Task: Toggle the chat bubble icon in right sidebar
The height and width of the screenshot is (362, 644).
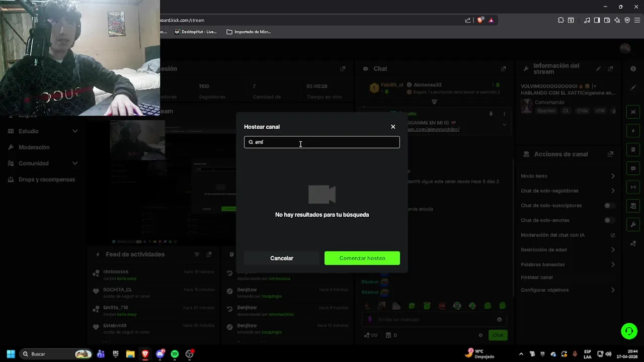Action: click(633, 168)
